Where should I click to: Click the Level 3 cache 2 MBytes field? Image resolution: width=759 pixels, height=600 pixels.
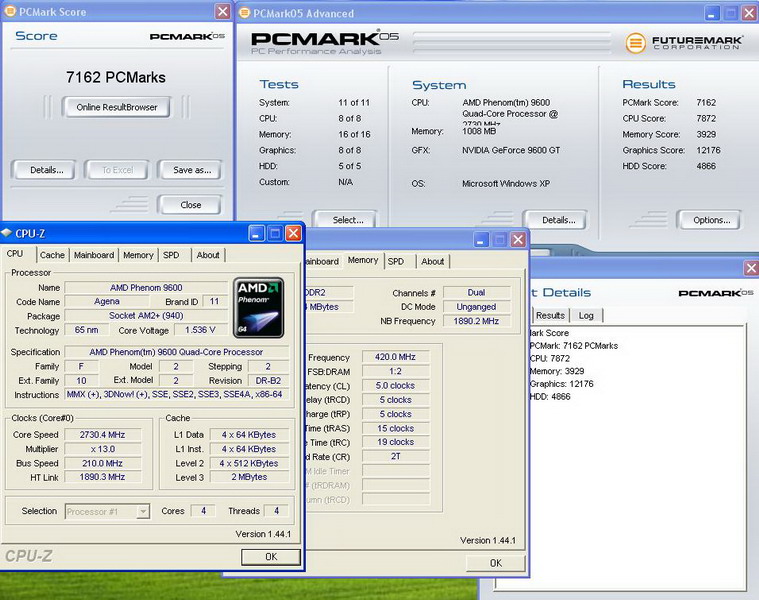250,477
